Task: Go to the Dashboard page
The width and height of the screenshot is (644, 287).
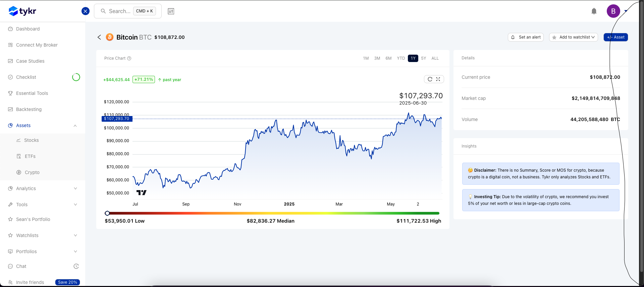Action: pos(28,29)
